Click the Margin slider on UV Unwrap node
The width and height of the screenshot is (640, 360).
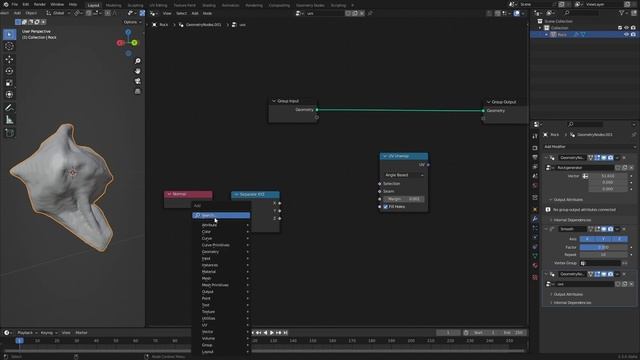click(x=404, y=199)
